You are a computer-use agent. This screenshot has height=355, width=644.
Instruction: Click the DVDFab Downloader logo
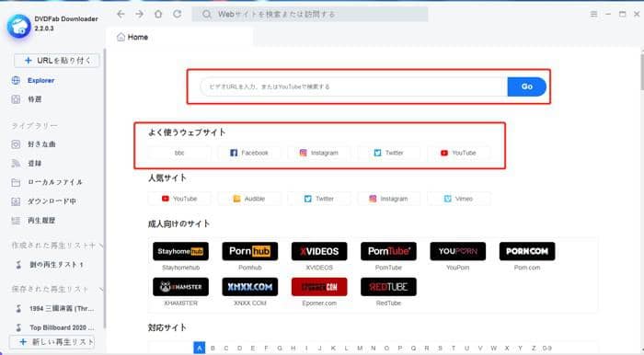(19, 26)
